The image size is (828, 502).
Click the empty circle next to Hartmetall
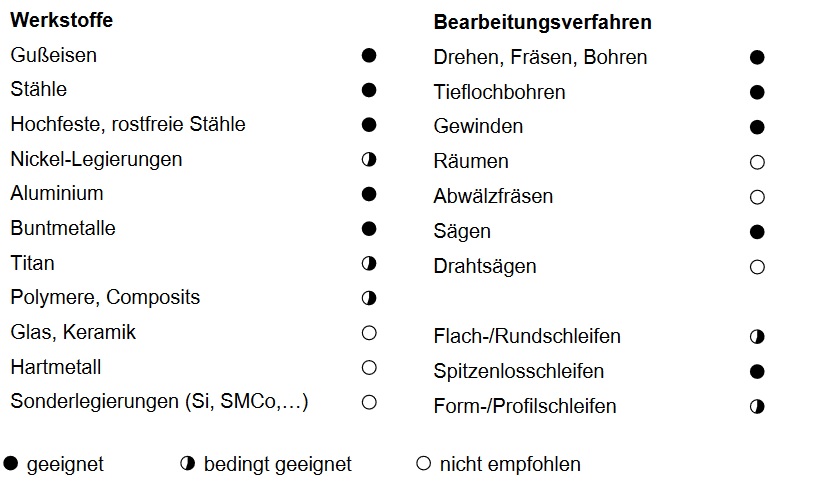coord(369,367)
